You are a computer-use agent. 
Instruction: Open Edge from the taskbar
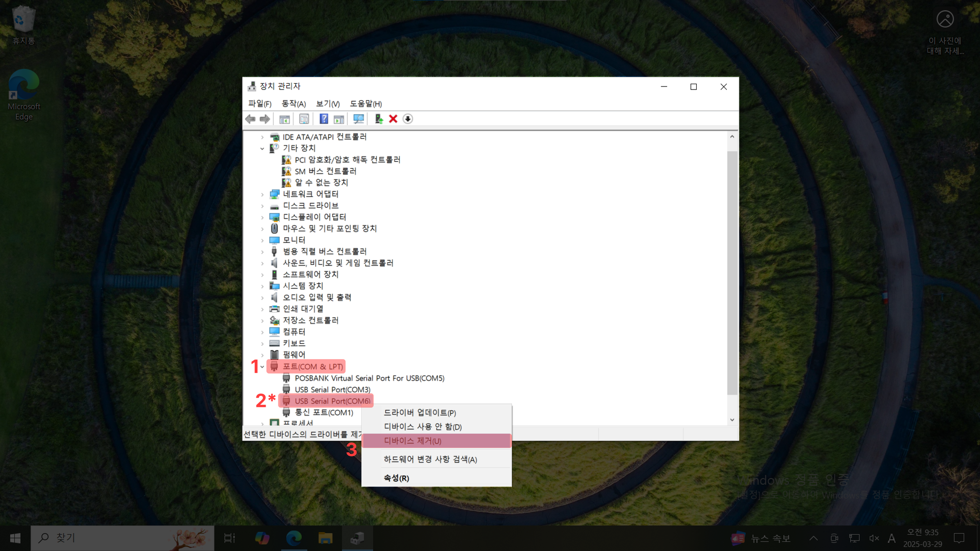[294, 538]
